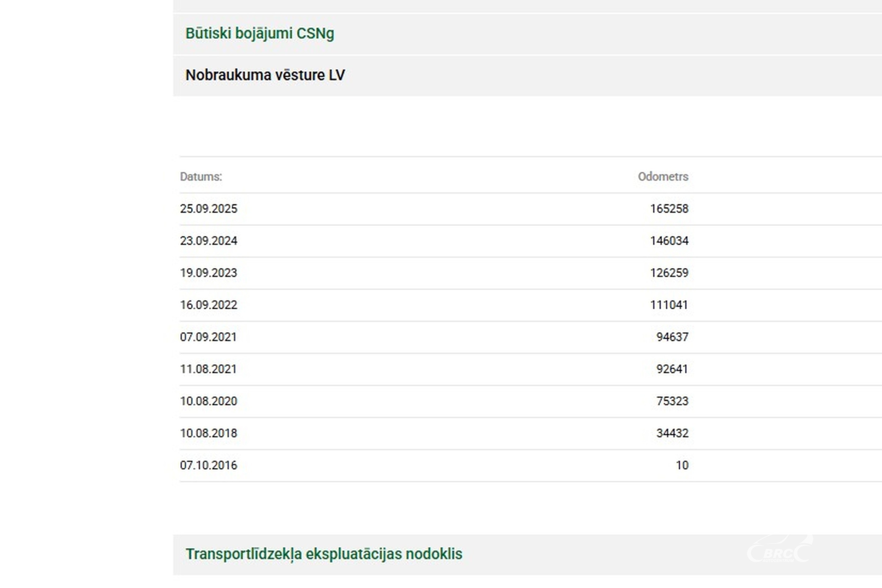Select the 25.09.2025 date entry
This screenshot has height=588, width=882.
[x=209, y=209]
